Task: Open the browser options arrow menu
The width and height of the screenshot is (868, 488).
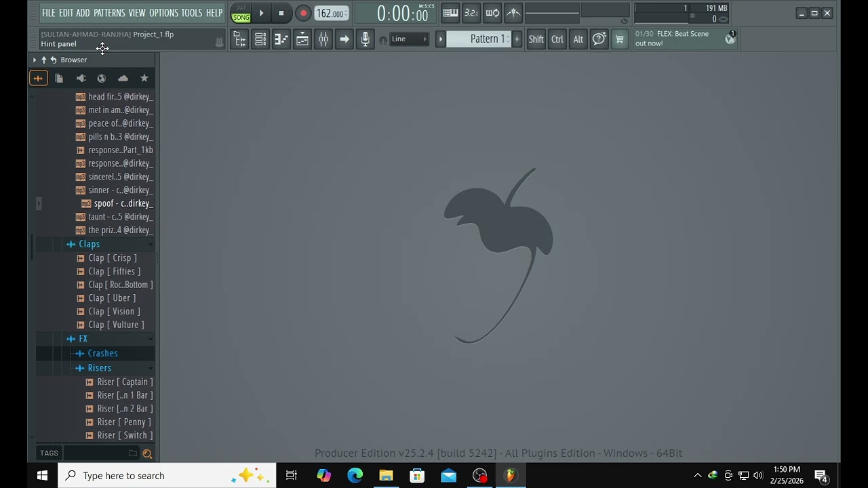Action: [35, 60]
